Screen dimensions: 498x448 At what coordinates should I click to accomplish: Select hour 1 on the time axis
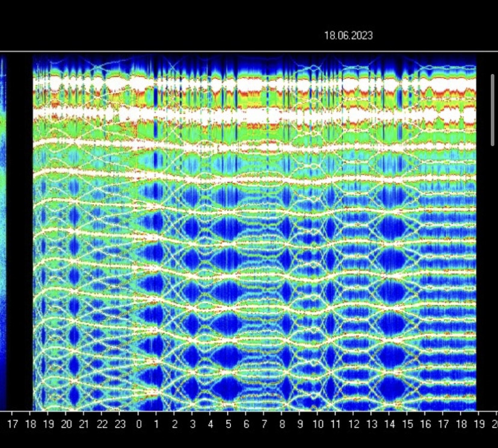tap(156, 425)
